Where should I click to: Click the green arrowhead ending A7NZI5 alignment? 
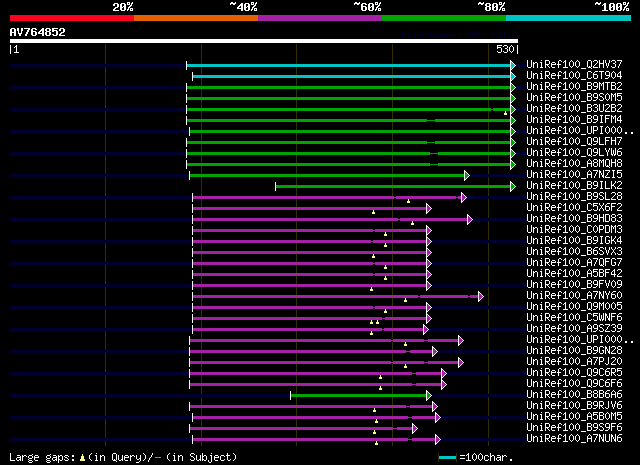pos(467,176)
